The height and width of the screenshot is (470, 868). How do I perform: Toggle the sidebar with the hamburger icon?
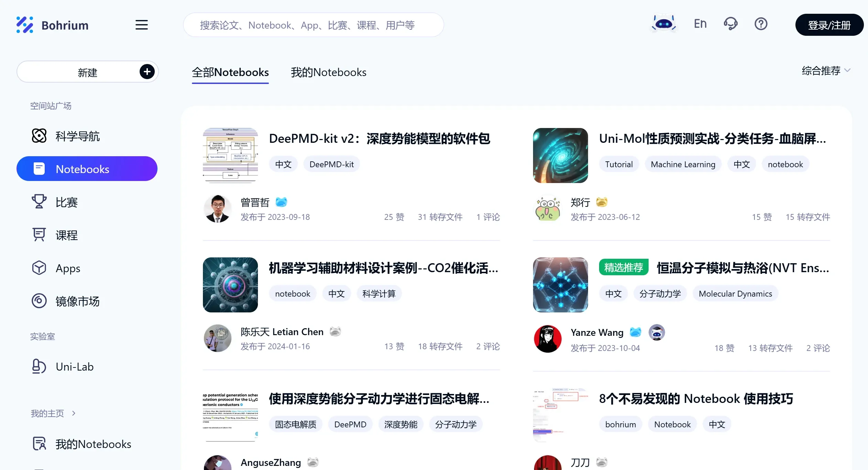141,25
